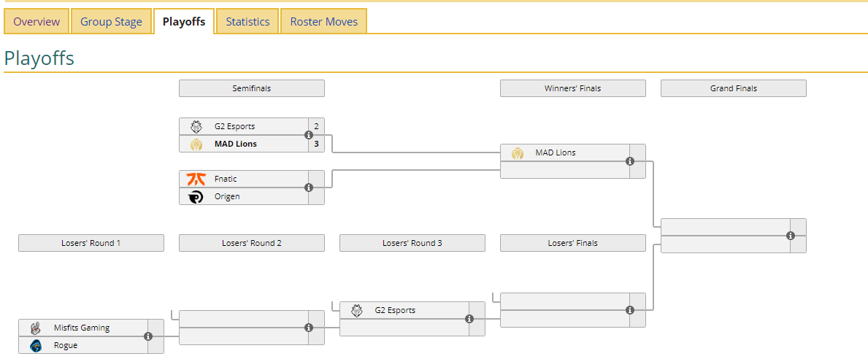Image resolution: width=868 pixels, height=359 pixels.
Task: Click the Fnatic team name
Action: pyautogui.click(x=226, y=179)
